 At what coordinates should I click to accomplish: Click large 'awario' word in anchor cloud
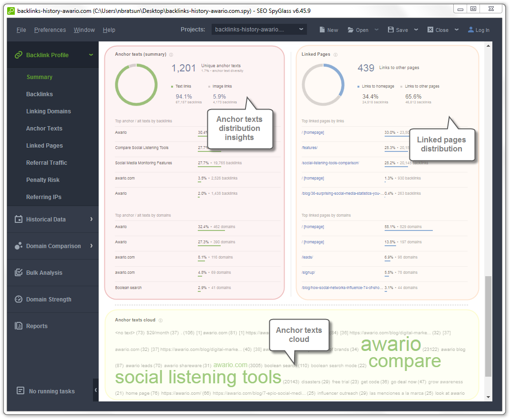point(391,344)
